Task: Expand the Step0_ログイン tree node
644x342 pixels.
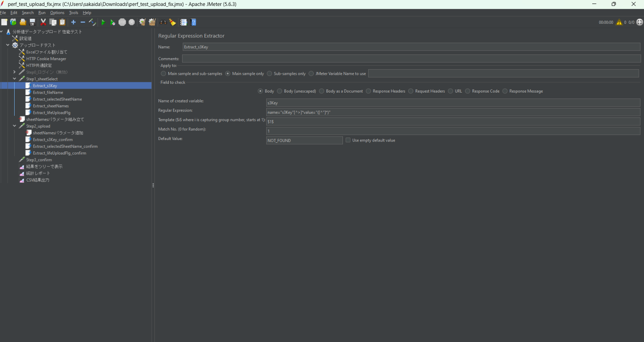Action: (x=15, y=72)
